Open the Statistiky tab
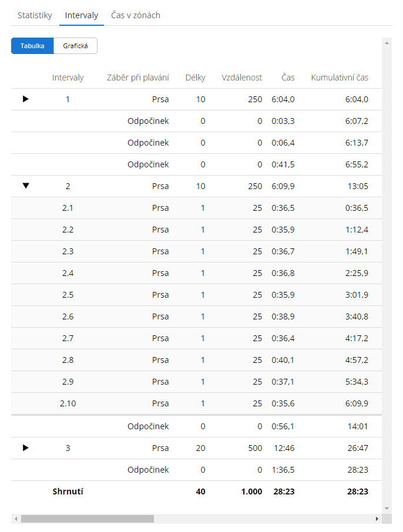 tap(35, 15)
